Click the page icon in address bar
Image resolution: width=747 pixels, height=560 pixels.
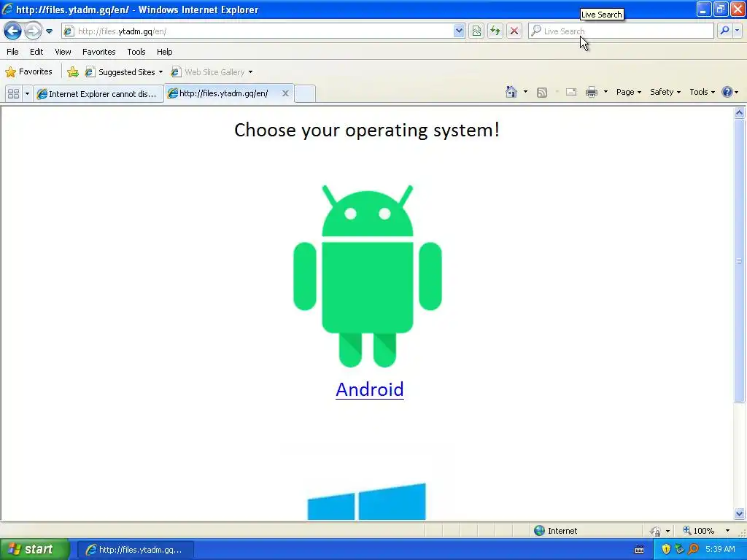[x=69, y=31]
